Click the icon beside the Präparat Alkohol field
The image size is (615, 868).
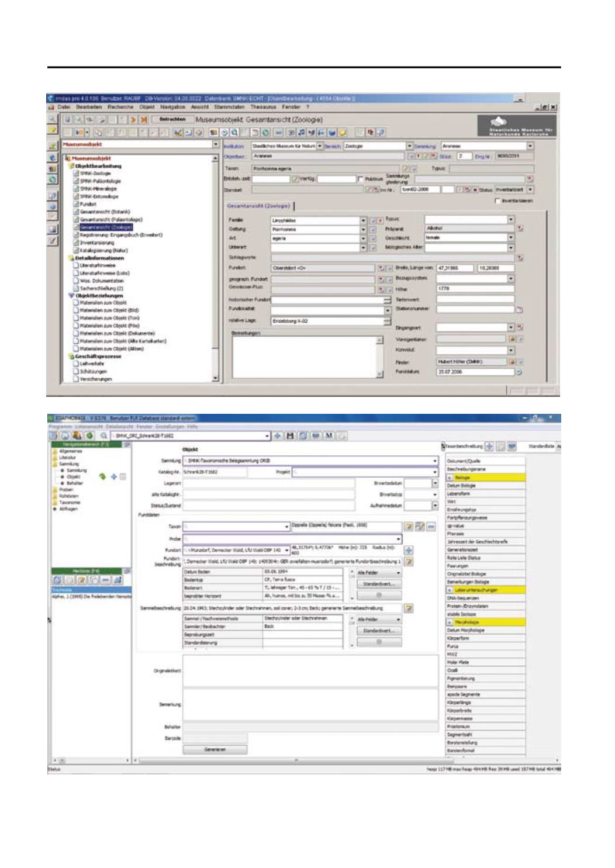tap(520, 228)
